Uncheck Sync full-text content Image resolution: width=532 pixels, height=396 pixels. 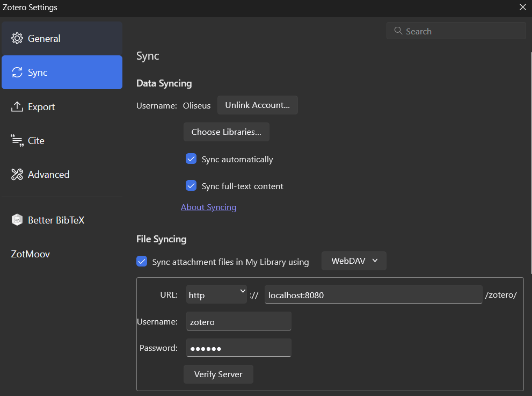point(191,185)
